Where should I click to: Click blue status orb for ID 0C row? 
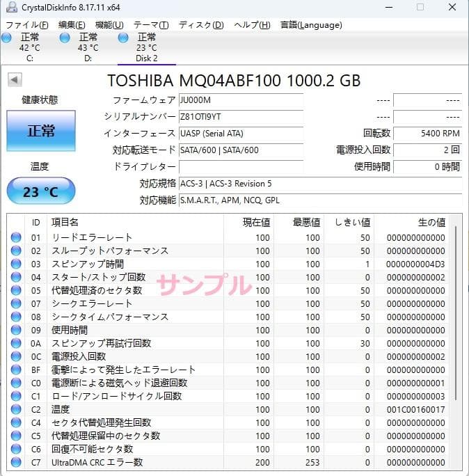coord(16,356)
